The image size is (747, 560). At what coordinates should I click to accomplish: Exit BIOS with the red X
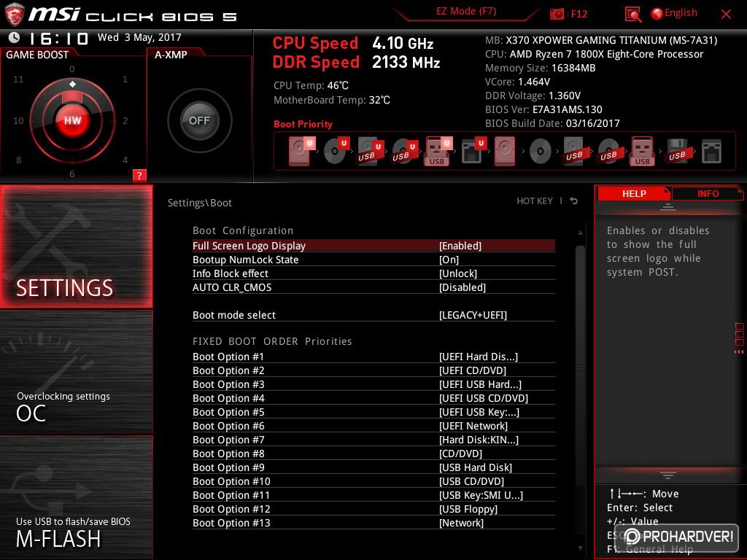click(726, 15)
